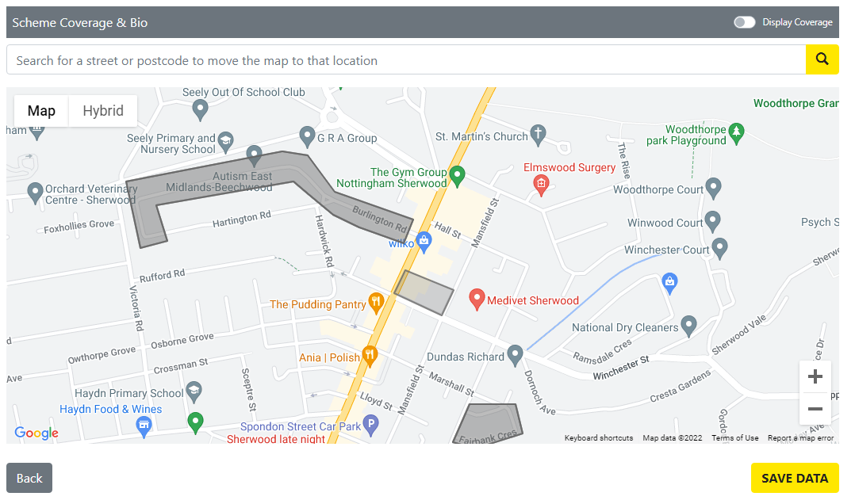Click Report a map error link

point(800,438)
